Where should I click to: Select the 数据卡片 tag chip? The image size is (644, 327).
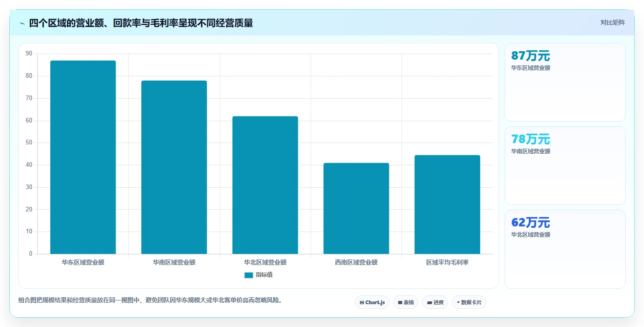click(469, 302)
